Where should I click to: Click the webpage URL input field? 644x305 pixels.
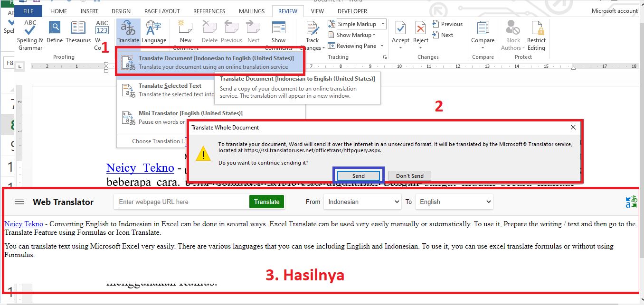pyautogui.click(x=181, y=202)
